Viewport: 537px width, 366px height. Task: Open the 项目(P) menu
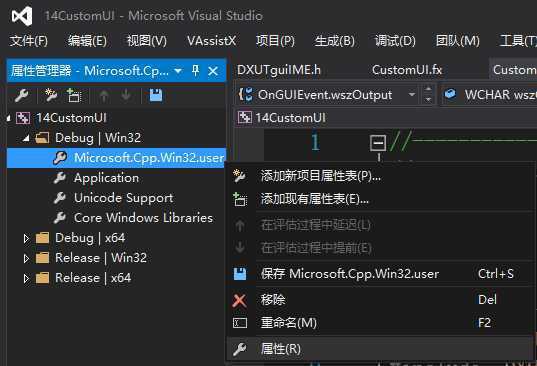tap(275, 41)
